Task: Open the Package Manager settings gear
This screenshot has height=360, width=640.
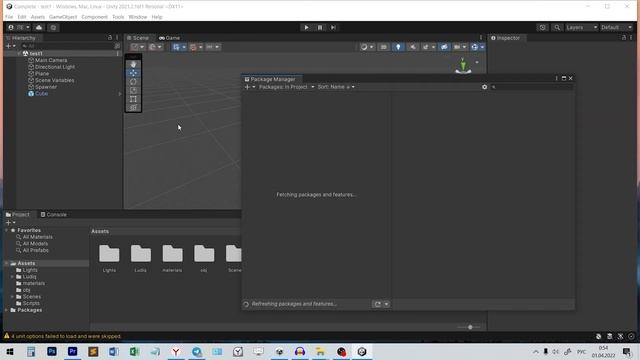Action: coord(484,87)
